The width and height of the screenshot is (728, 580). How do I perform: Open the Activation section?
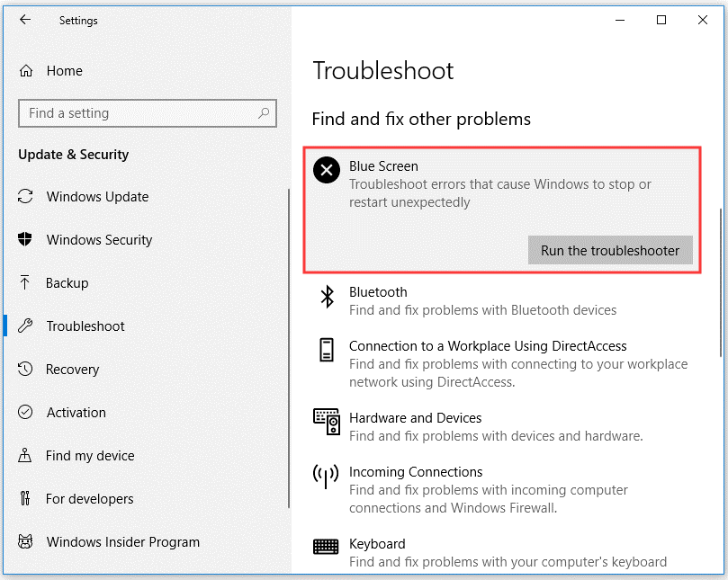76,413
